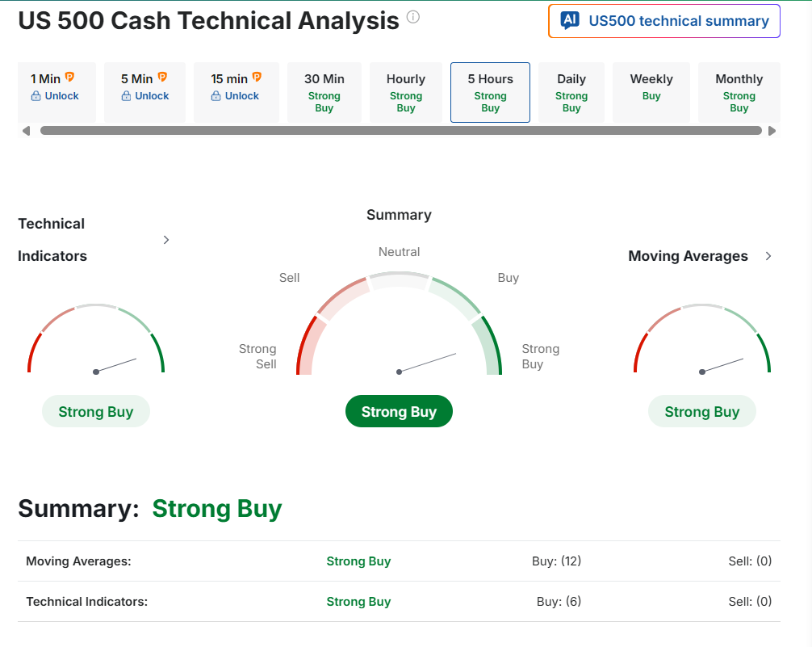Select the 30 Min timeframe tab
Screen dimensions: 812x647
[x=324, y=92]
